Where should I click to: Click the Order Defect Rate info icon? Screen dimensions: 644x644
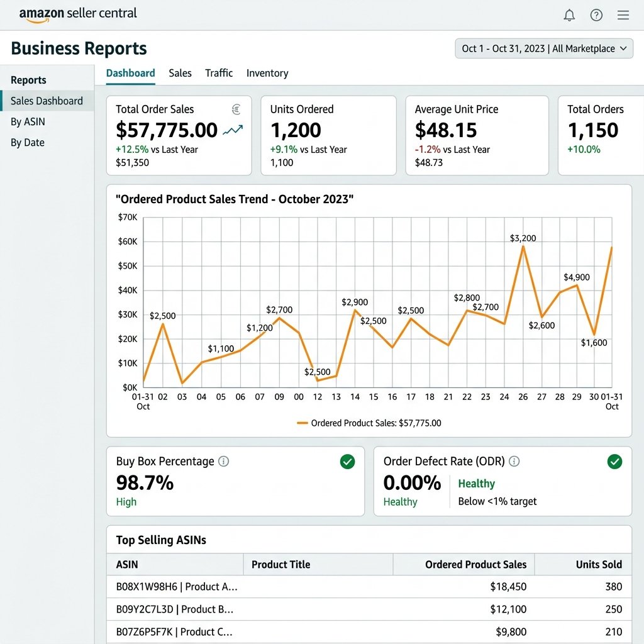coord(514,461)
